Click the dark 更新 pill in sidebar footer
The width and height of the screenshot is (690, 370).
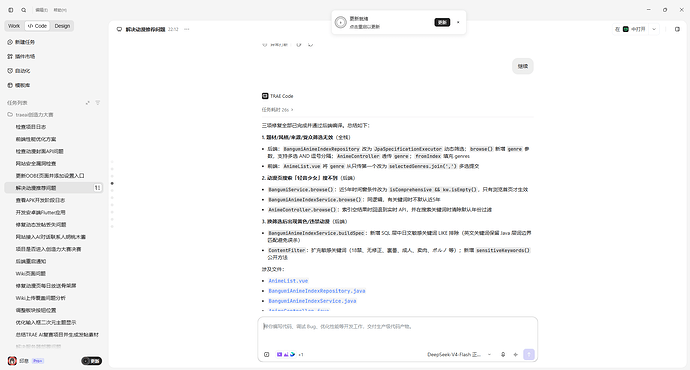(x=92, y=361)
